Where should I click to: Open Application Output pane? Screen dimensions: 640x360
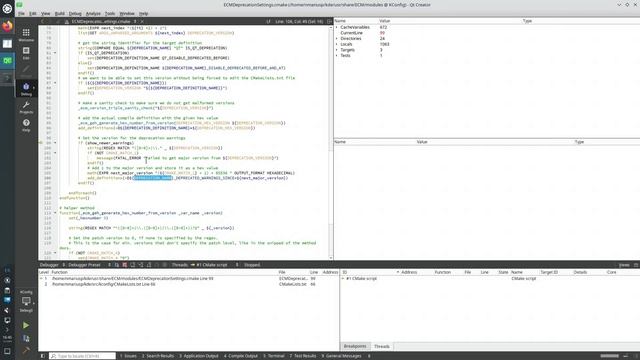pos(199,356)
